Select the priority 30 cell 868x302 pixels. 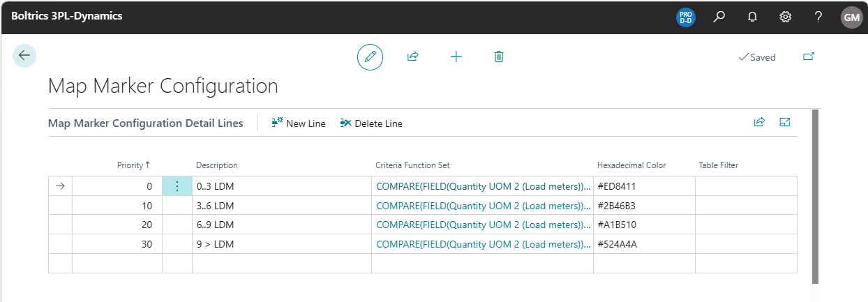click(117, 244)
